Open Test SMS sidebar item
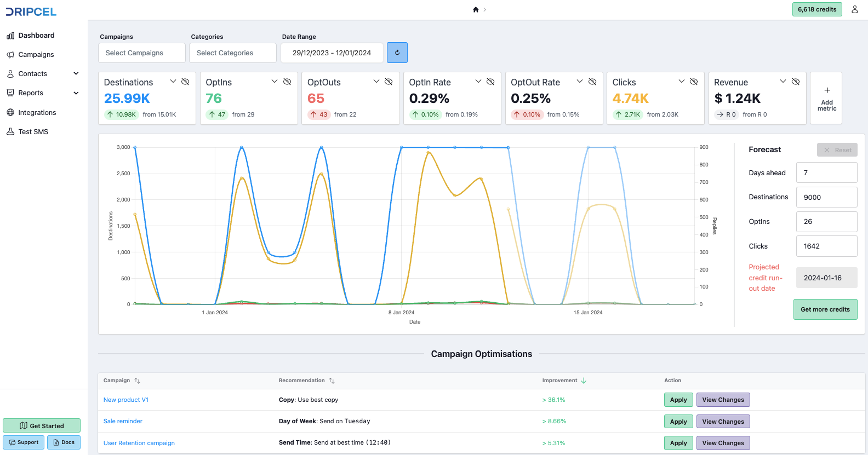The height and width of the screenshot is (455, 868). [x=33, y=131]
